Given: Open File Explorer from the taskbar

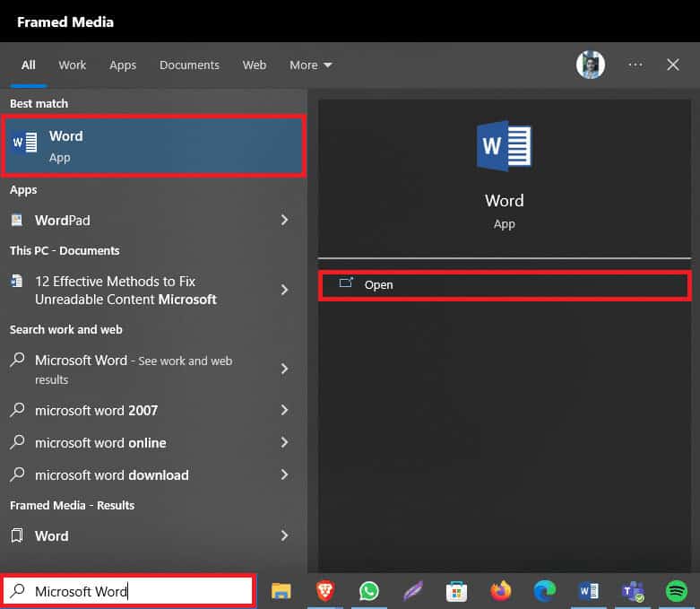Looking at the screenshot, I should (281, 591).
